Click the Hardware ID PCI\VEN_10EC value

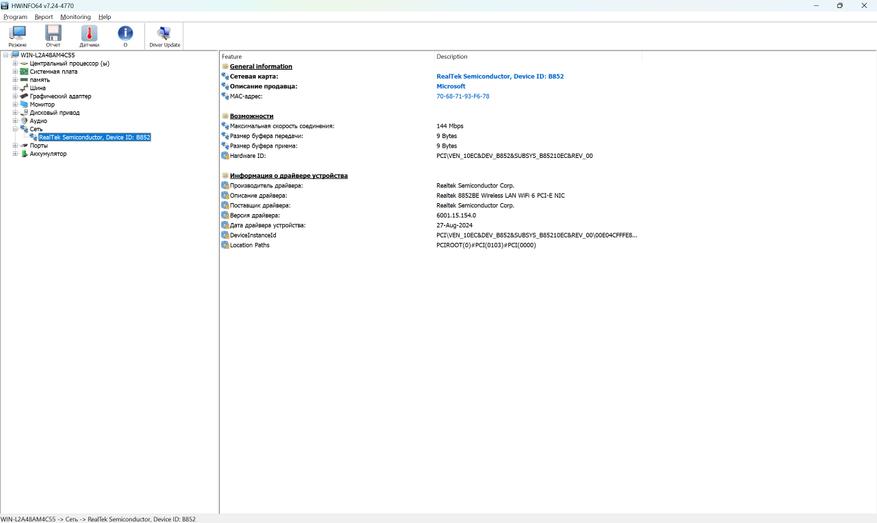pyautogui.click(x=515, y=156)
